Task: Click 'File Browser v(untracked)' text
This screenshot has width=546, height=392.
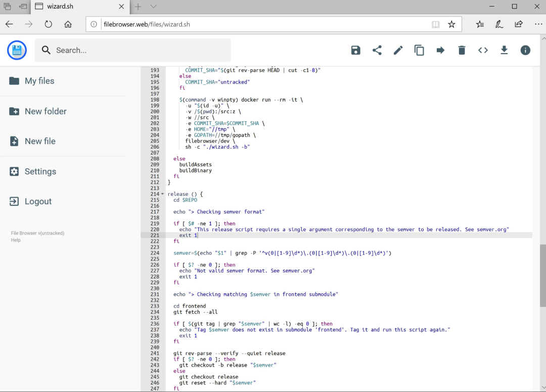Action: point(37,233)
